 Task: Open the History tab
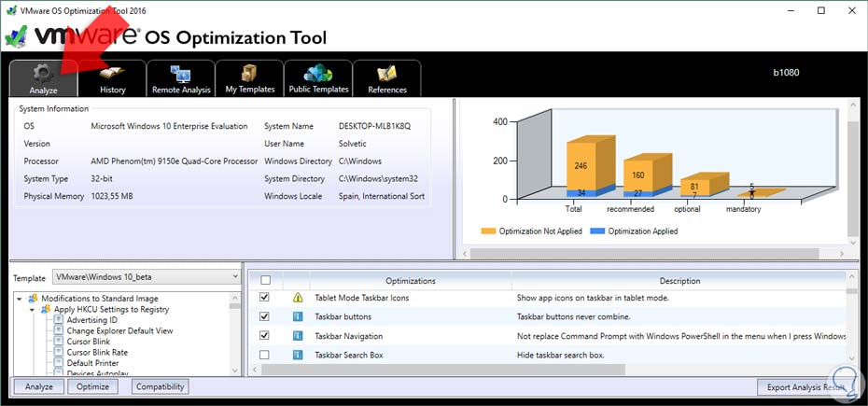coord(112,78)
